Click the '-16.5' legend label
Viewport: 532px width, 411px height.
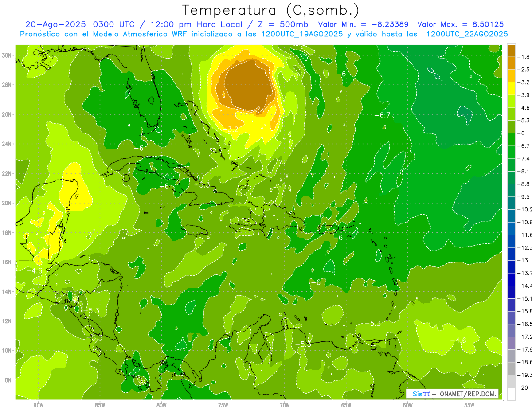coord(525,324)
